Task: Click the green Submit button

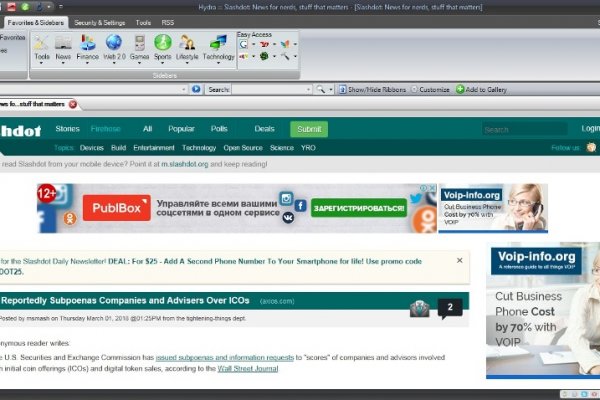Action: click(x=309, y=129)
